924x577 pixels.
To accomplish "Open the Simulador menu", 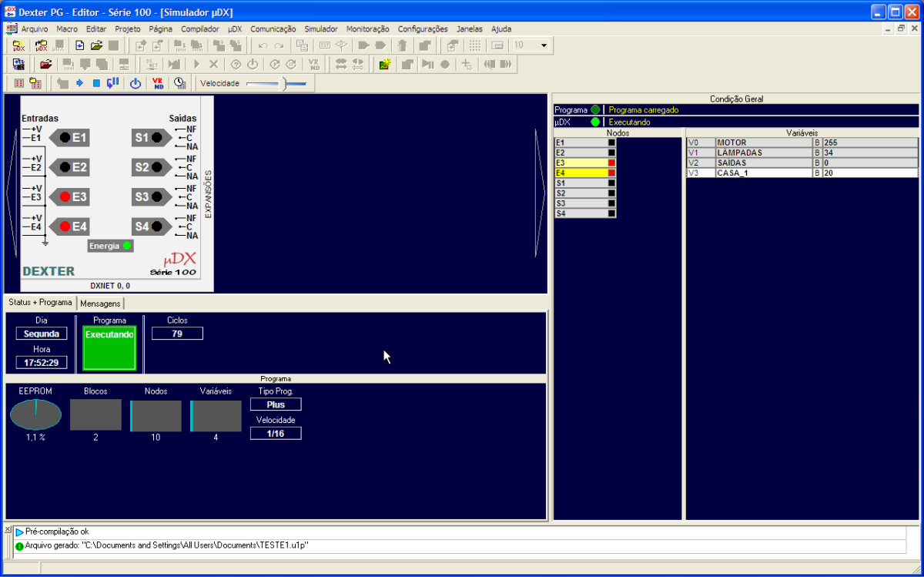I will click(321, 29).
